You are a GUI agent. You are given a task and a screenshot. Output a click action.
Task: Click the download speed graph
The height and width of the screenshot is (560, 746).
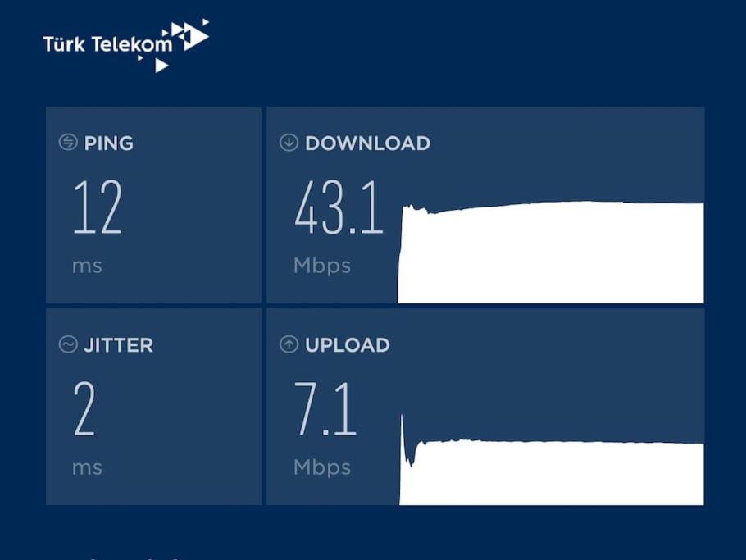[x=550, y=253]
